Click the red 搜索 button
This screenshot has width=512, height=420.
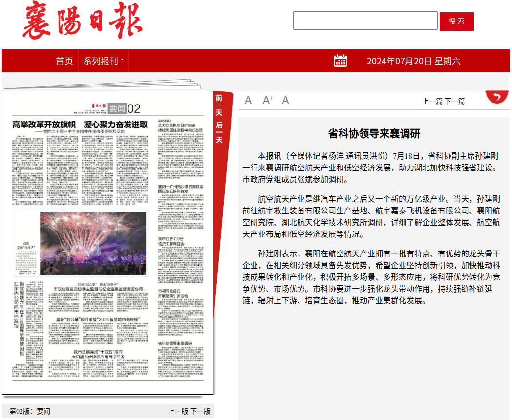[456, 21]
